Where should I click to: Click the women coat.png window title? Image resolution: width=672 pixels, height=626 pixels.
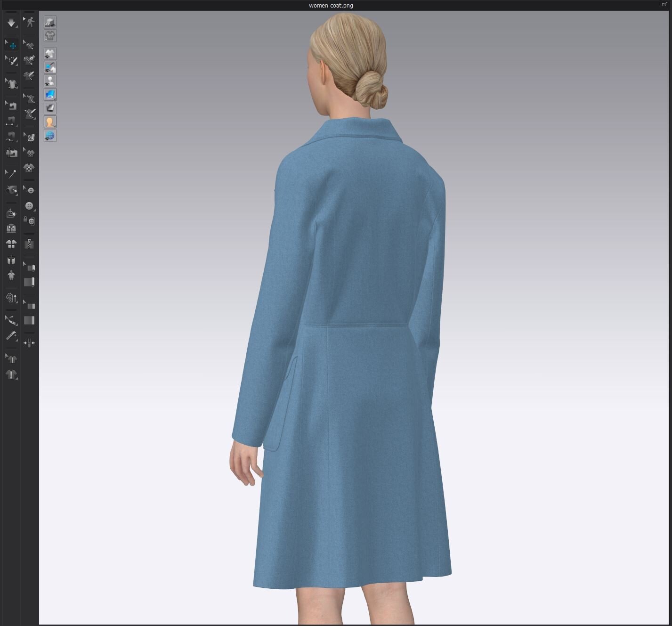(x=331, y=6)
